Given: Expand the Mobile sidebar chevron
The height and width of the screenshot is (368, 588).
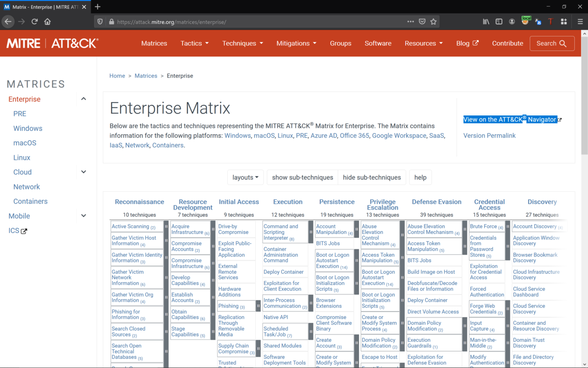Looking at the screenshot, I should (83, 216).
